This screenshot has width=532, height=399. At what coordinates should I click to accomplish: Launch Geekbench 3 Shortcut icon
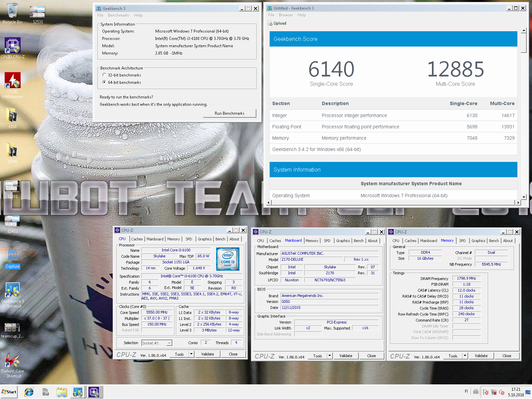click(13, 295)
